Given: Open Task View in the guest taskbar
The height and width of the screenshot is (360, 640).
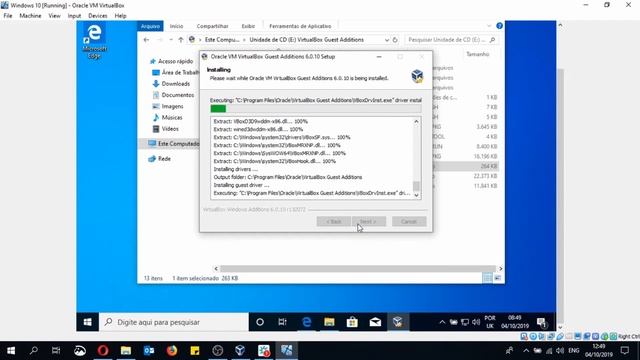Looking at the screenshot, I should point(282,322).
